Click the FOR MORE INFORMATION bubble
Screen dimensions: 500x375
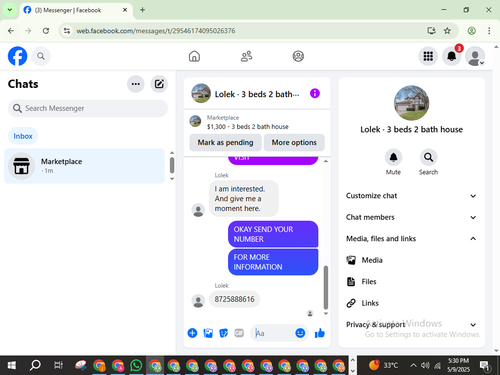tap(273, 262)
